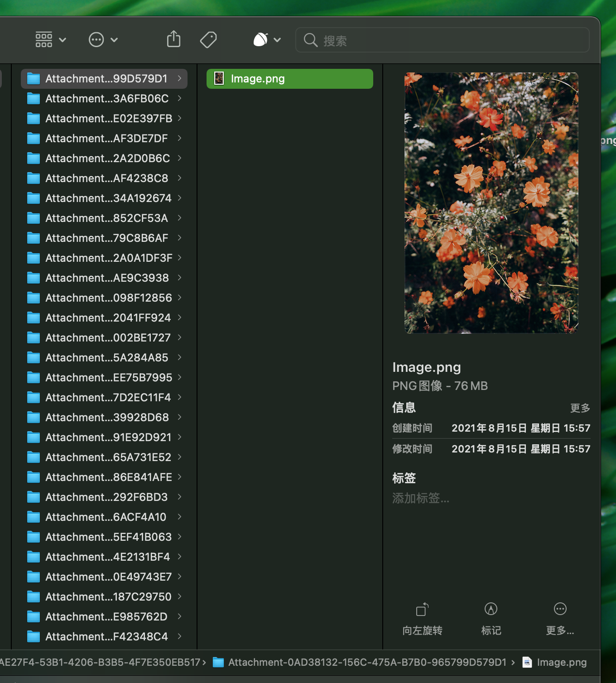Expand the Attachment...3A6FB06C folder chevron
The image size is (616, 683).
[x=180, y=98]
